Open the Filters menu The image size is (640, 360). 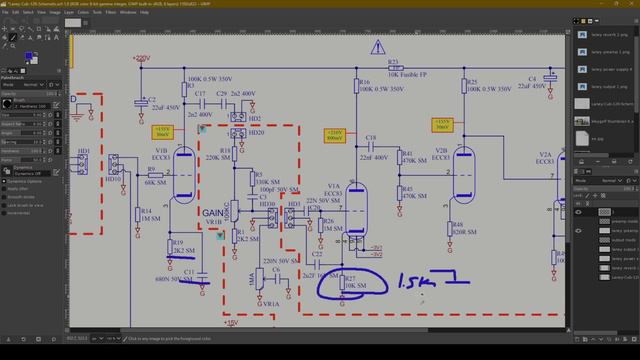coord(111,12)
